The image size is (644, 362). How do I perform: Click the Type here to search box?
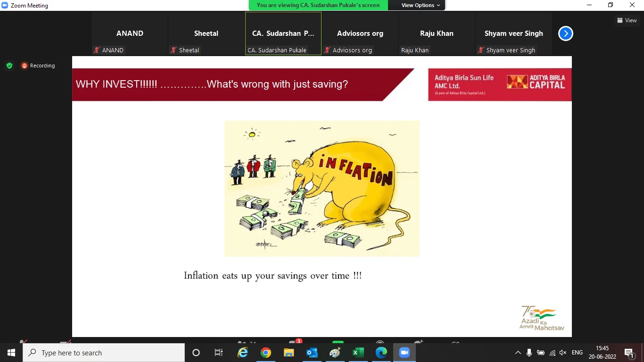point(104,353)
